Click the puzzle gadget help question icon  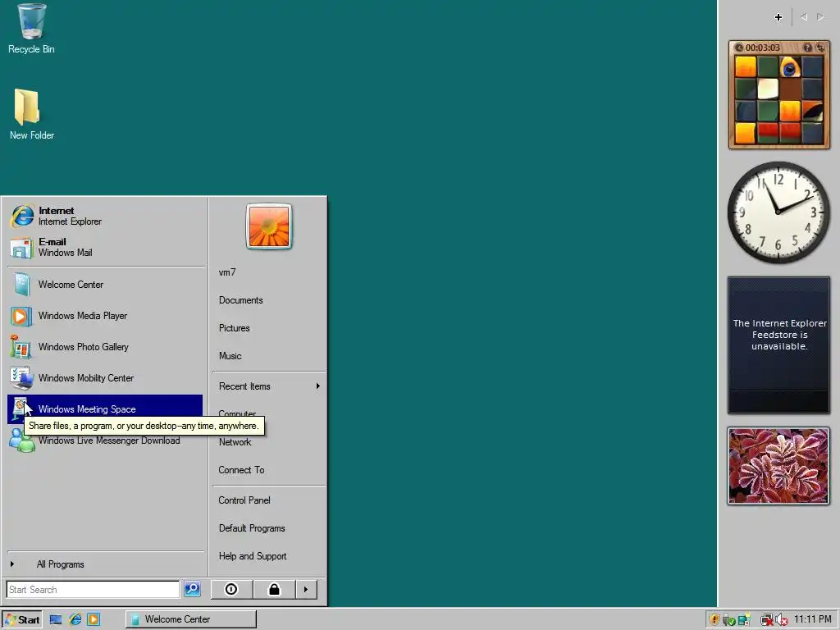point(807,48)
